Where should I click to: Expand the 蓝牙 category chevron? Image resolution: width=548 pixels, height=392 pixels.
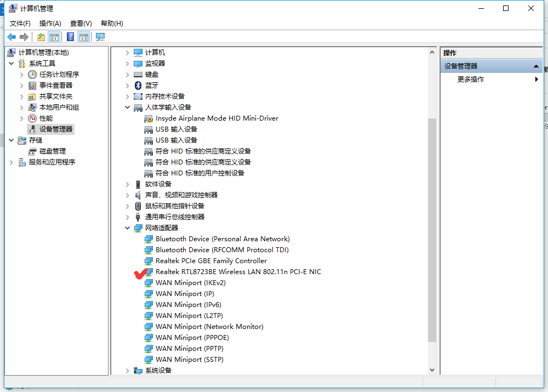pyautogui.click(x=127, y=86)
